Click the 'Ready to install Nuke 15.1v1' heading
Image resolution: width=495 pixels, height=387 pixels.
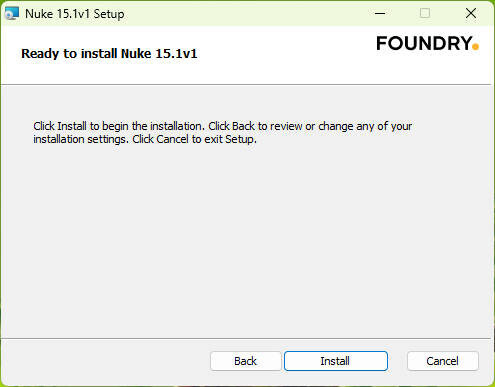pos(109,54)
